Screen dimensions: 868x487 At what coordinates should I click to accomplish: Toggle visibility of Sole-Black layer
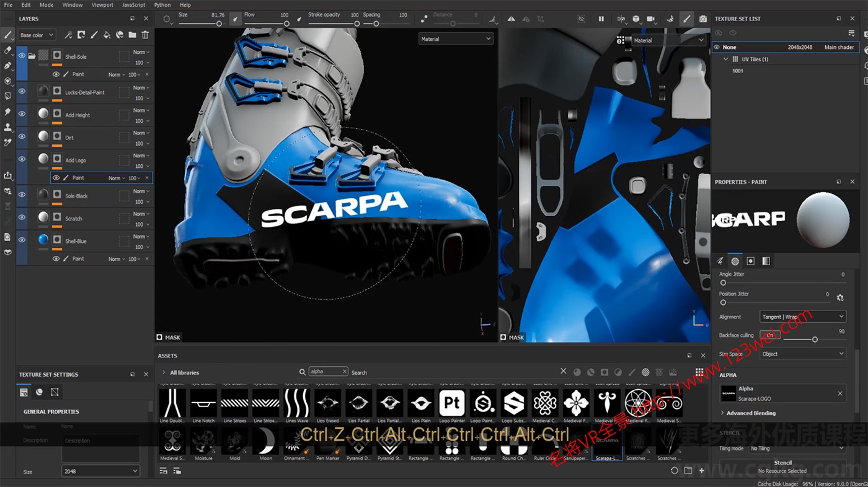point(22,195)
